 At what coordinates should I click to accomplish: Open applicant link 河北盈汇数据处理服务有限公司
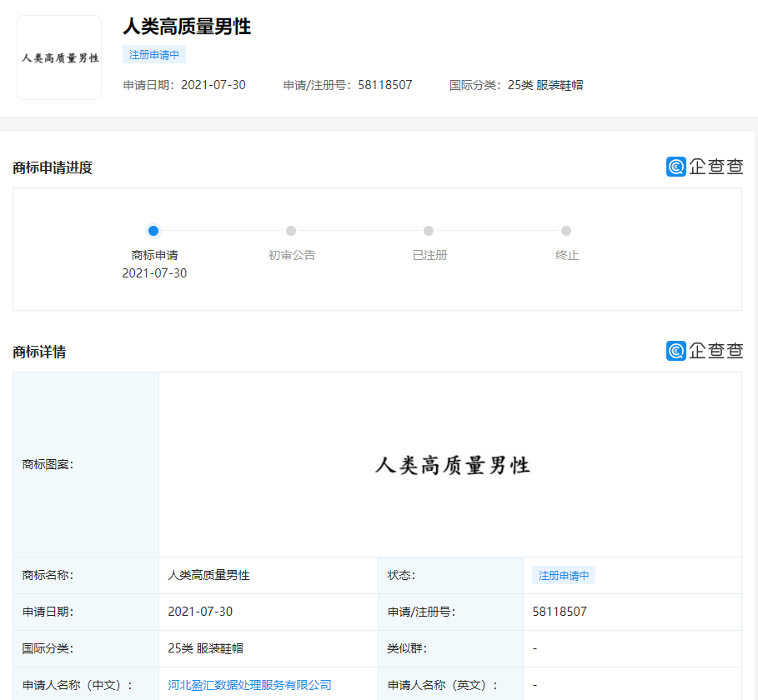tap(249, 685)
